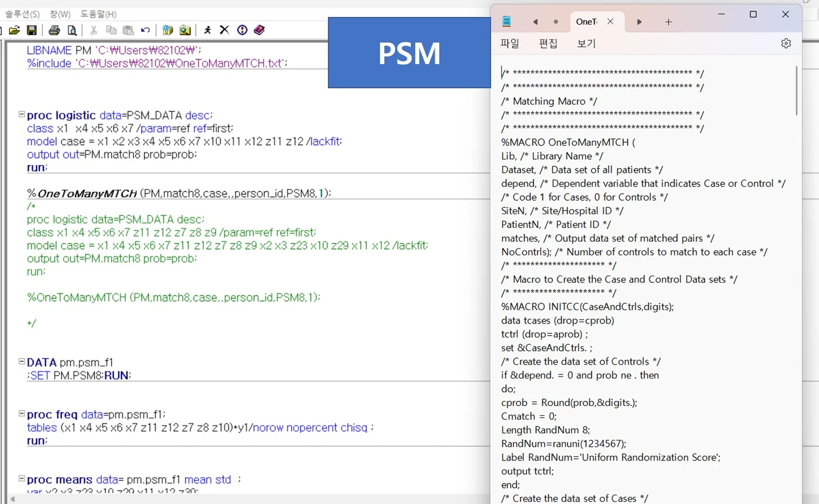Open SAS help via the book icon
The image size is (819, 504).
(259, 30)
